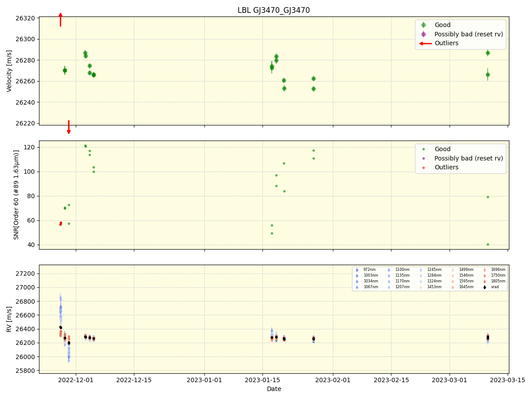532x399 pixels.
Task: Click the 1453nm legend entry
Action: [x=434, y=287]
